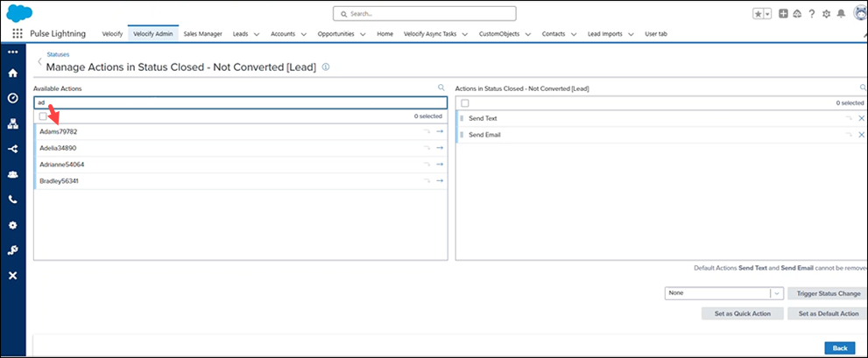The width and height of the screenshot is (868, 358).
Task: Open the Trailhead guidance icon
Action: coord(798,14)
